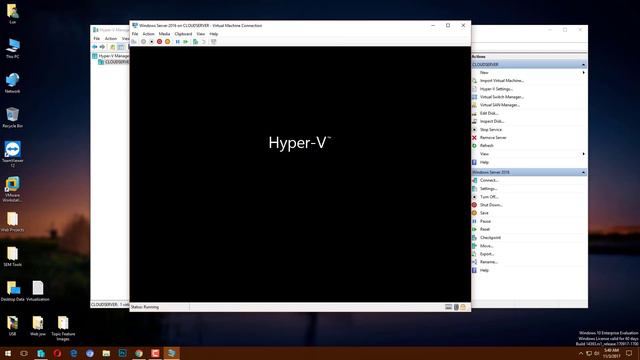
Task: Select the Recycle Bin desktop icon
Action: click(x=13, y=117)
